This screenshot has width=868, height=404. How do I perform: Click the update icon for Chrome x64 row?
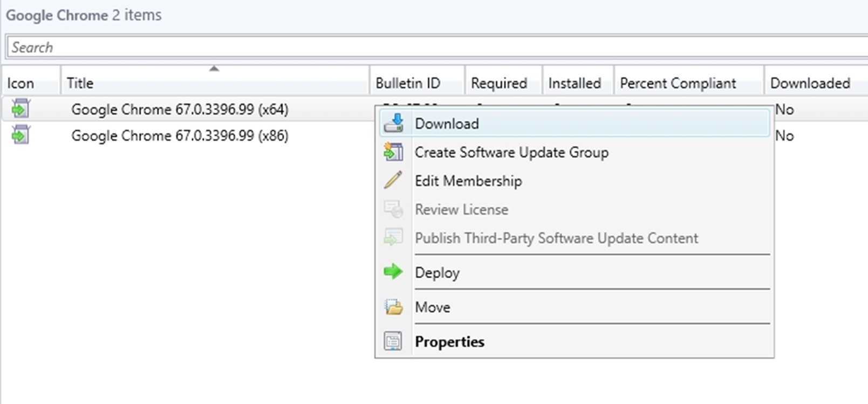(x=20, y=109)
